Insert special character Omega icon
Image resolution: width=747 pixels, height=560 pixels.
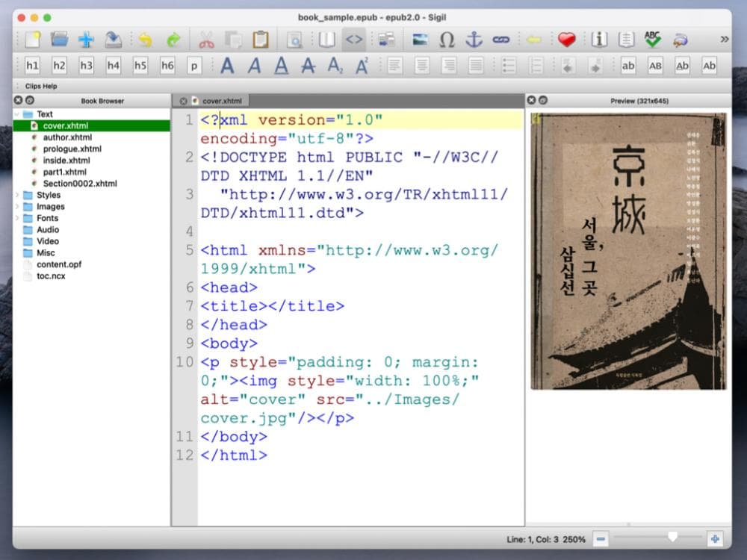447,40
